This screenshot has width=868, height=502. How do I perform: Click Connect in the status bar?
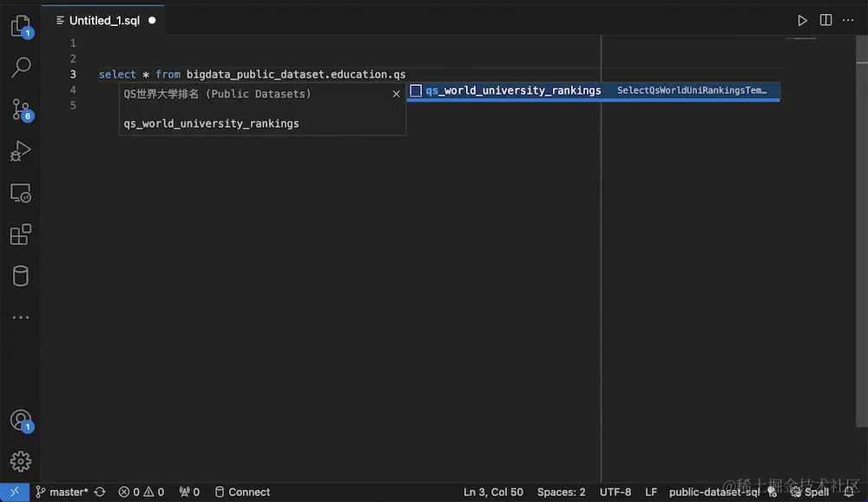pos(242,492)
